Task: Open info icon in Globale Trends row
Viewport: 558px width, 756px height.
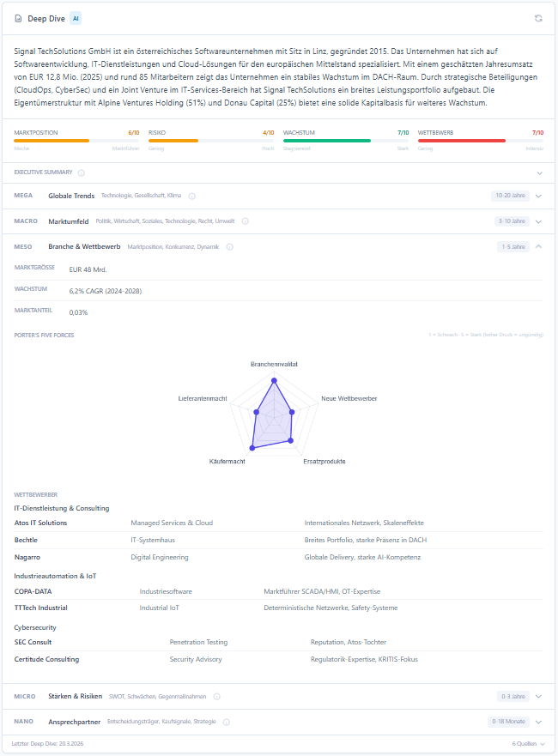Action: pos(192,196)
